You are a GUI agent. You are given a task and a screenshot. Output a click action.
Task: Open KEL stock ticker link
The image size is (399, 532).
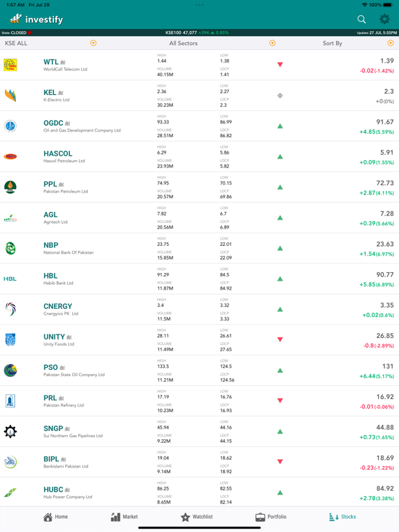50,92
